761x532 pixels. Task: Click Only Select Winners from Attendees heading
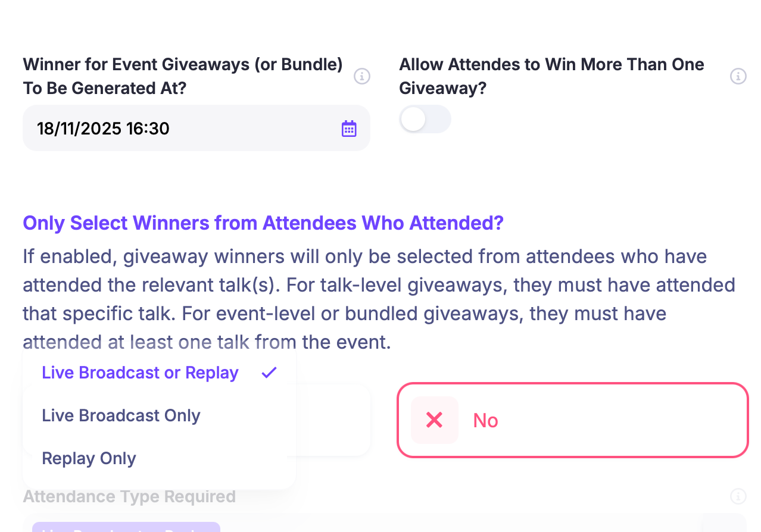pos(263,223)
